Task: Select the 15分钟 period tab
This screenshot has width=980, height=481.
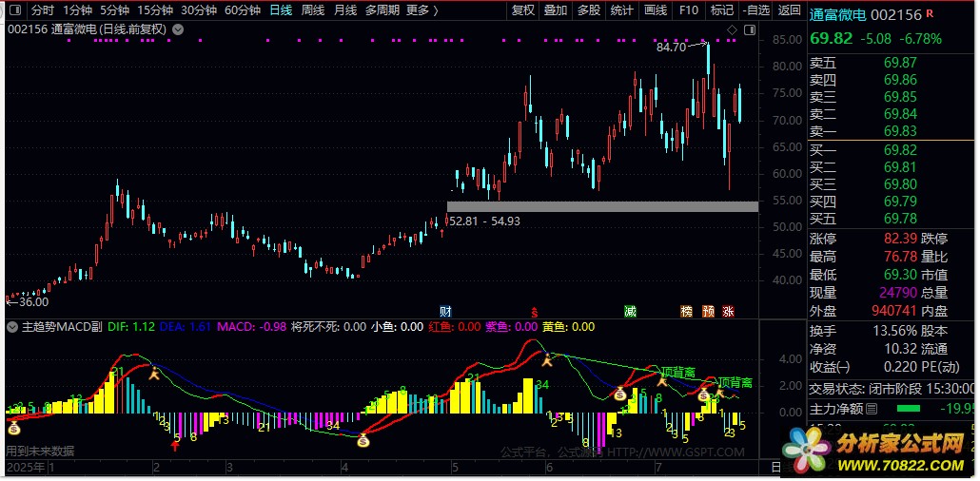Action: pos(155,10)
